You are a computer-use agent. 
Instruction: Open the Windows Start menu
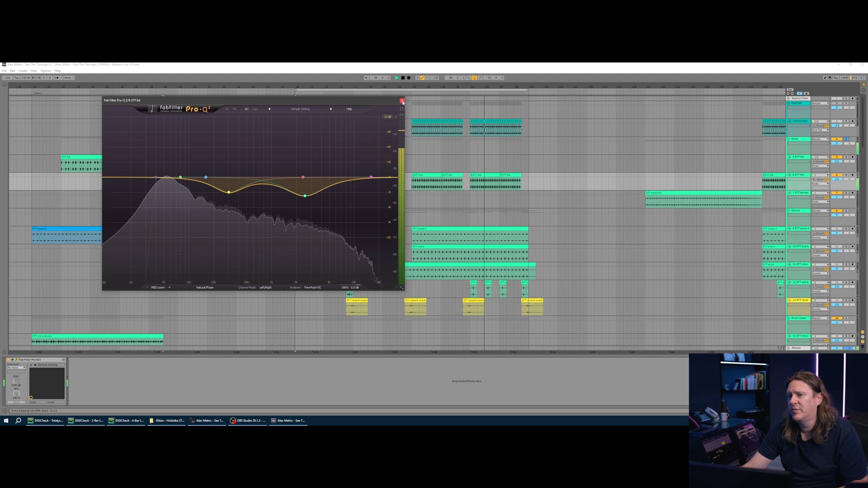[6, 420]
